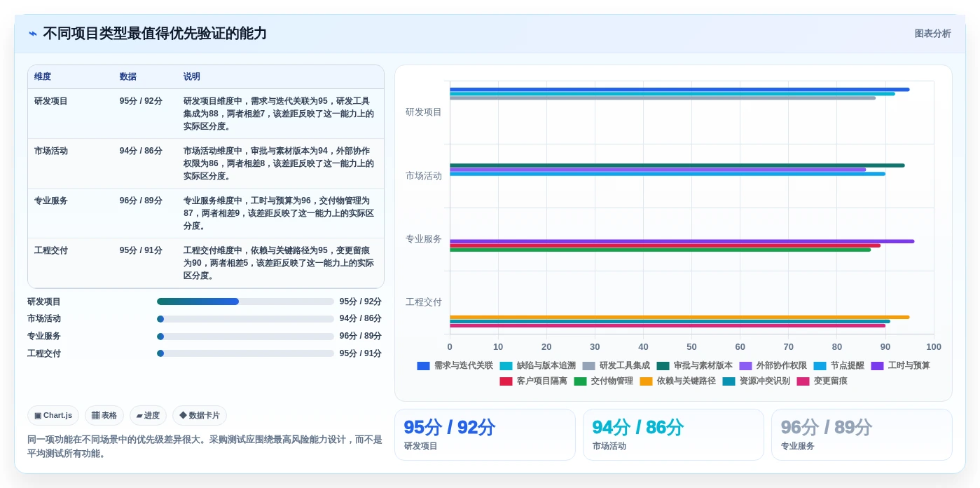
Task: Open the 市场活动 data card
Action: click(673, 435)
